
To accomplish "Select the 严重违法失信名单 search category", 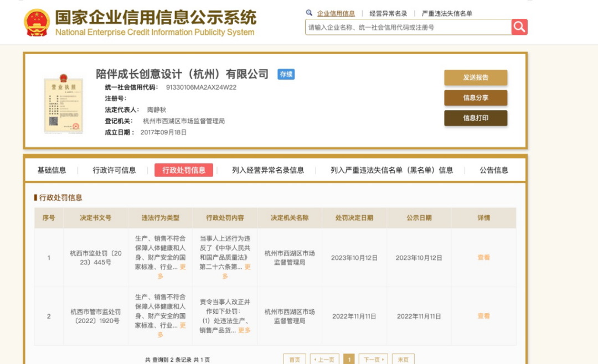I will (447, 13).
